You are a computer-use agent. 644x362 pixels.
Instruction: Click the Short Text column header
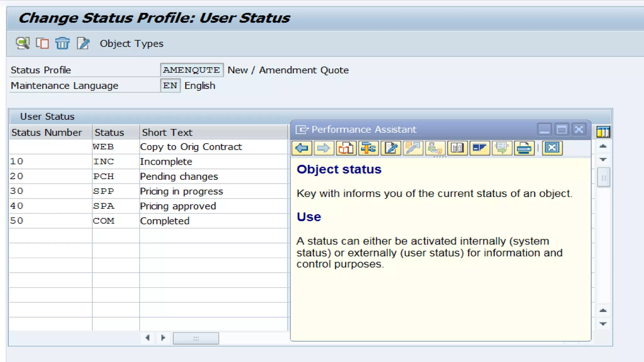tap(167, 133)
